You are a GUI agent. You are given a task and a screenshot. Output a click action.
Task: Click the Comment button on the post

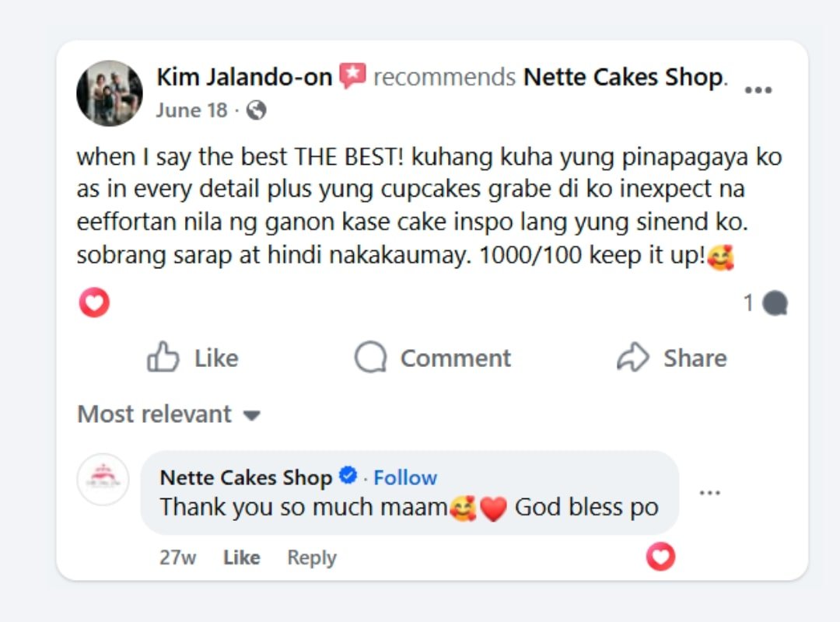point(433,358)
